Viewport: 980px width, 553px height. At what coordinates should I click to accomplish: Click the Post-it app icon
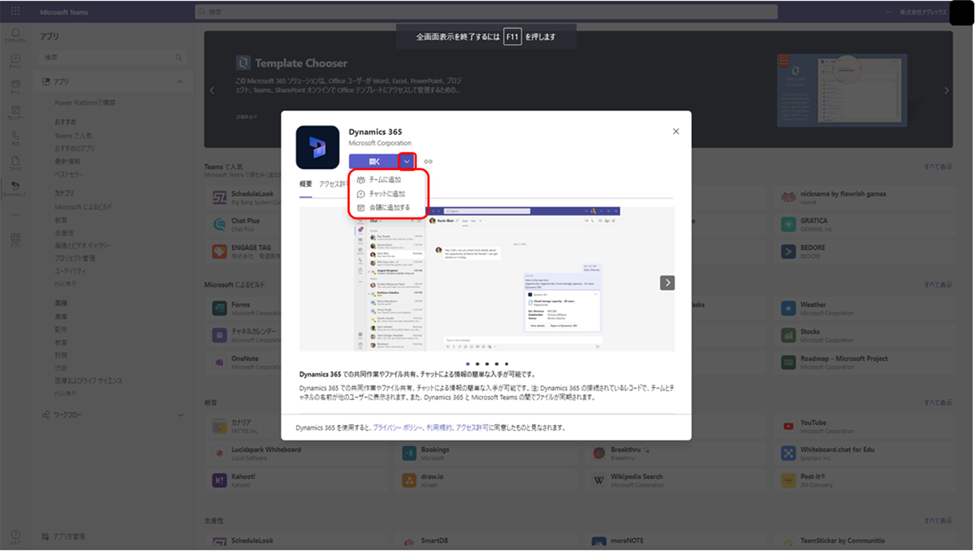point(788,480)
